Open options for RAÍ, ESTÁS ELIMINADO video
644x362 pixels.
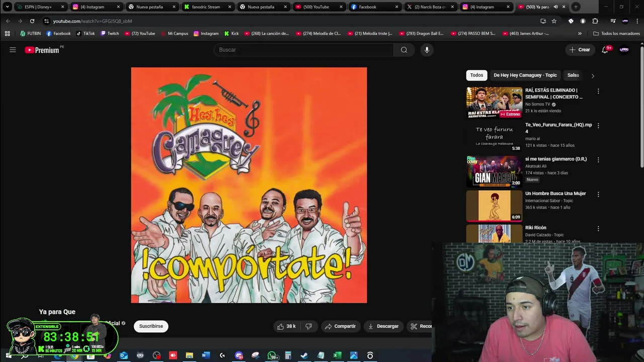[x=598, y=91]
